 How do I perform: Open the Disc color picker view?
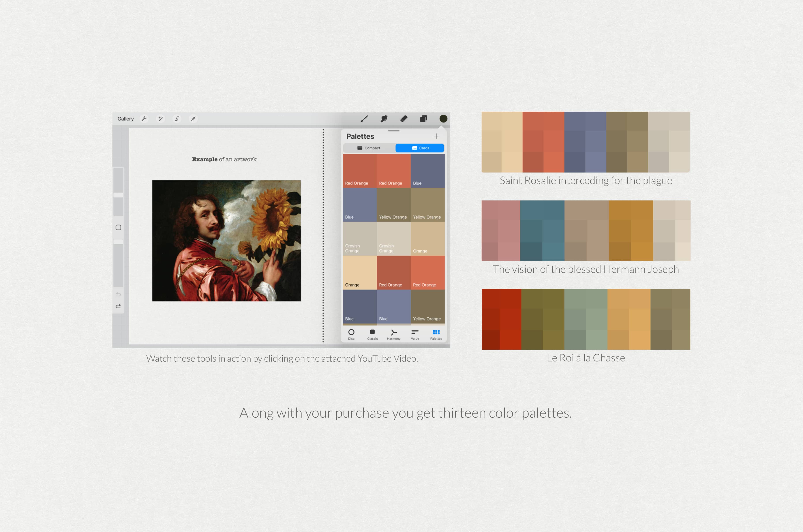coord(351,334)
